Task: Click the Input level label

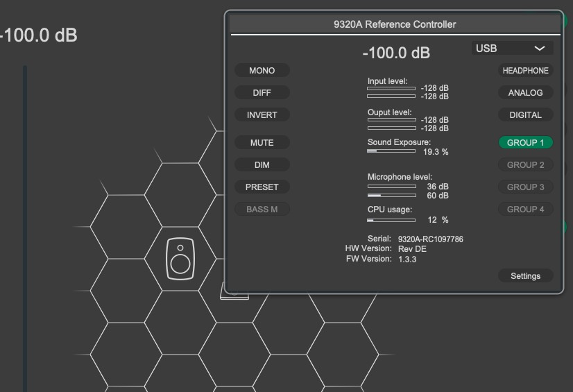Action: coord(387,81)
